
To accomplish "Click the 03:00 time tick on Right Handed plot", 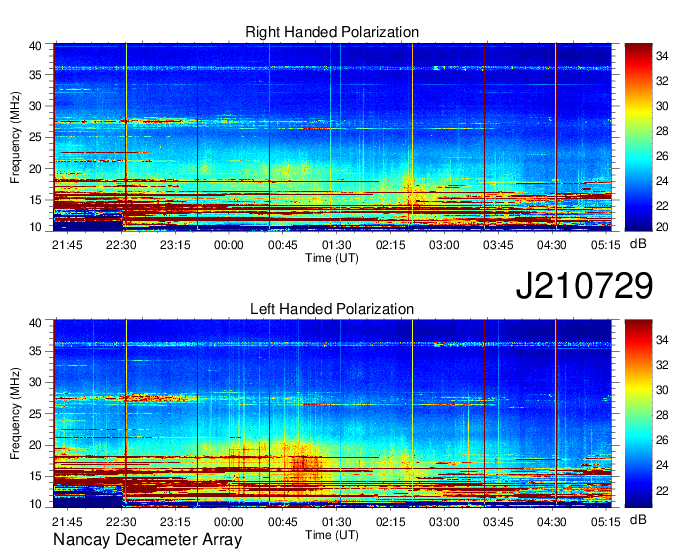I will [x=444, y=245].
